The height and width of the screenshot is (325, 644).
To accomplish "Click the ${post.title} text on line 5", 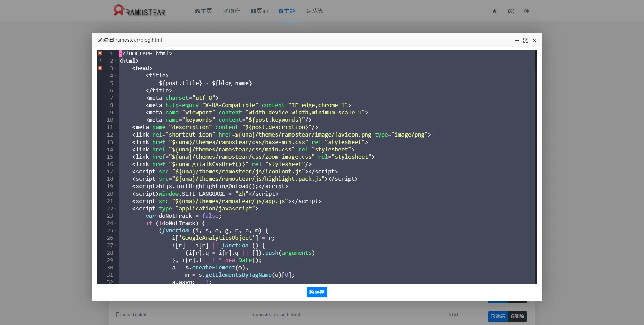I will pyautogui.click(x=180, y=83).
